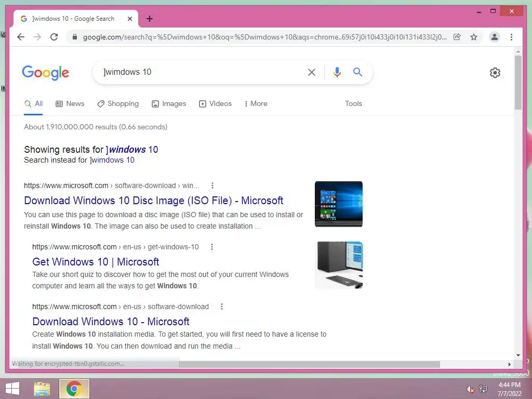Close the ']wimdows 10 - Google Search' tab
This screenshot has height=399, width=532.
[129, 19]
